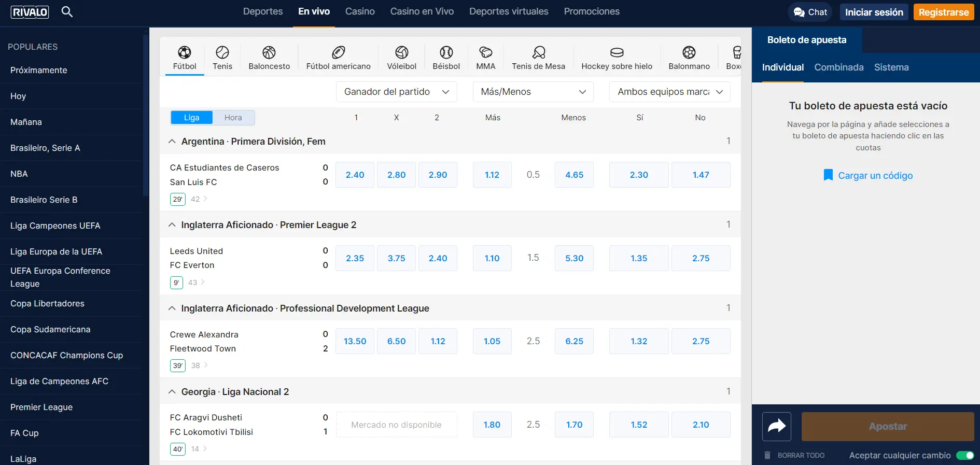Open 38 more markets for Crewe Alexandra

click(199, 365)
